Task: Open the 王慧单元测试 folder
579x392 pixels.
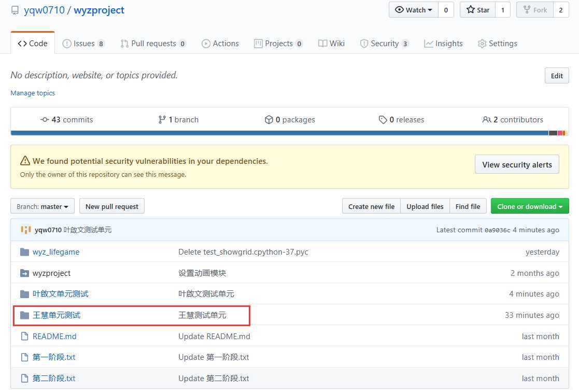Action: (56, 315)
